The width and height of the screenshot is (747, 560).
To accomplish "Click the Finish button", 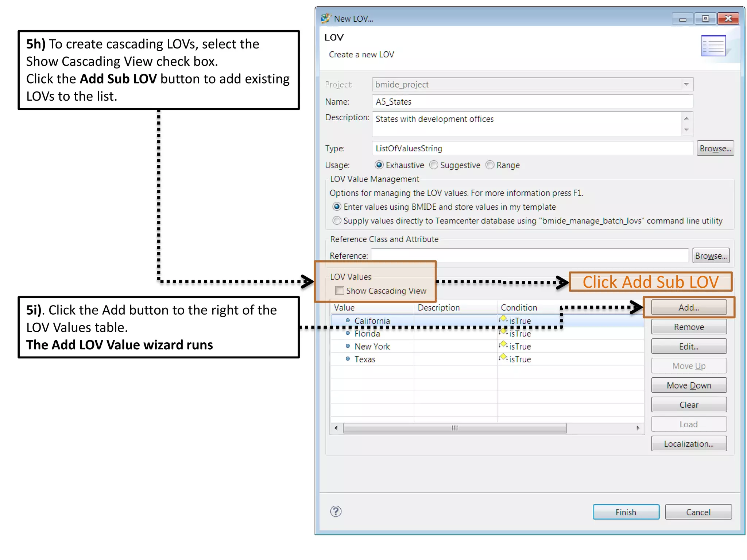I will click(x=626, y=512).
